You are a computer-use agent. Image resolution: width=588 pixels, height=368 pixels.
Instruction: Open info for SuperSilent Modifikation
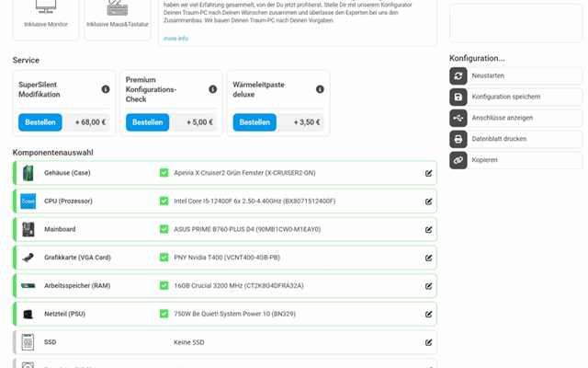(106, 89)
